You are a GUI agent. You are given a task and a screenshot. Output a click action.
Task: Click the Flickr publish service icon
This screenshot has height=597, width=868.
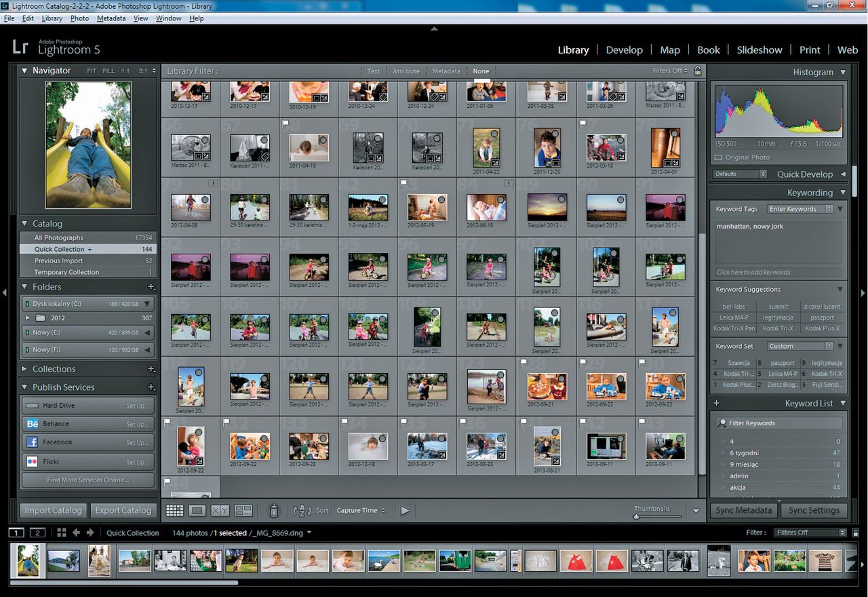(x=32, y=461)
